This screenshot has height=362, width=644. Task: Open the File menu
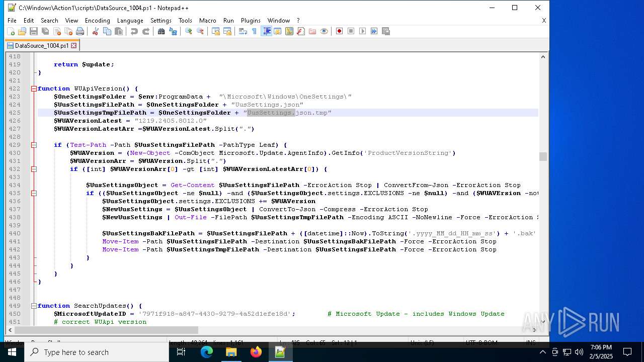[x=12, y=21]
